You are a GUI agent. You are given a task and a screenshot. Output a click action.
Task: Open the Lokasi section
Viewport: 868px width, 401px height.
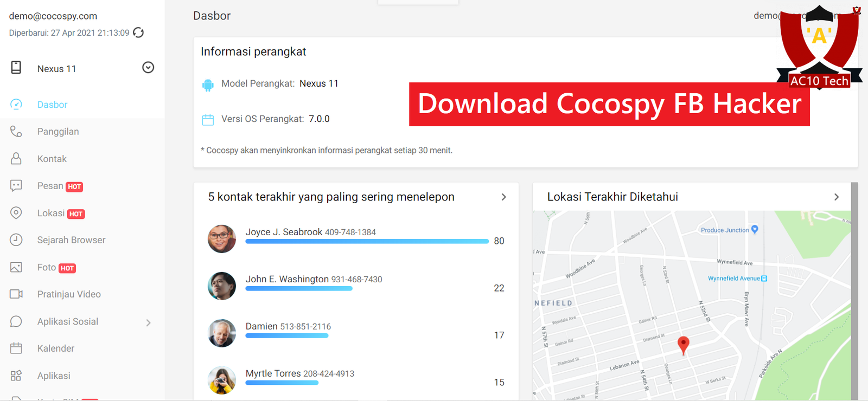50,213
